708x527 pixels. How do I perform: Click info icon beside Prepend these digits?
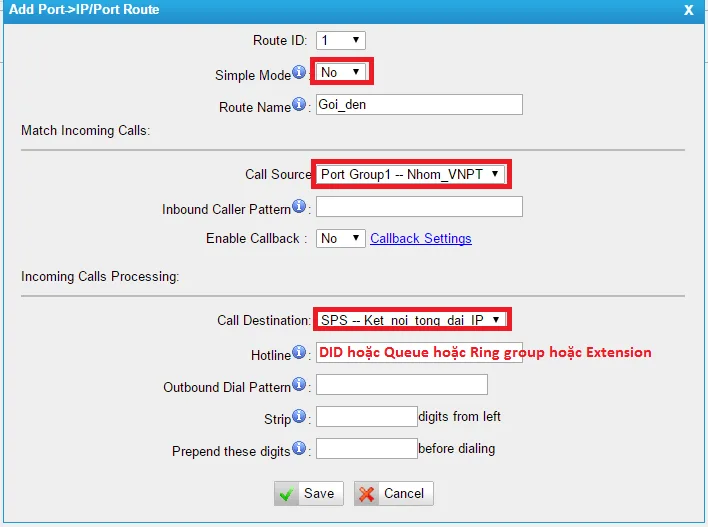[x=299, y=449]
